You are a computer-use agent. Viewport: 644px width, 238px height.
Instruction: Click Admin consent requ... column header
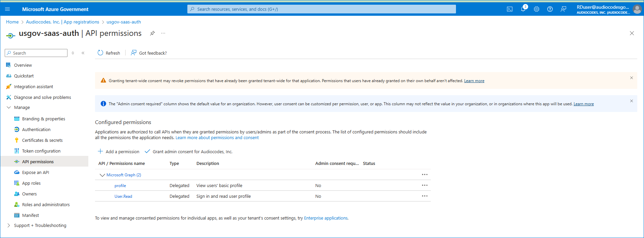coord(337,164)
